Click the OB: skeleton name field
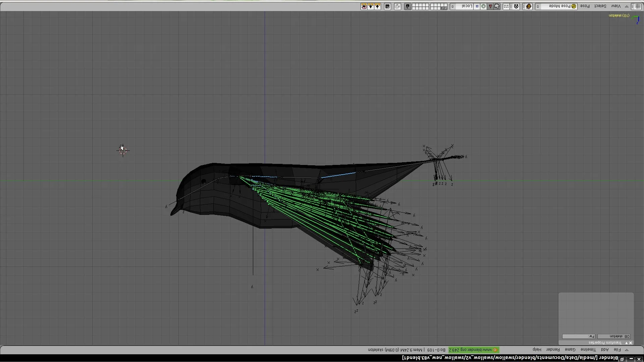Viewport: 644px width, 362px height. point(614,336)
